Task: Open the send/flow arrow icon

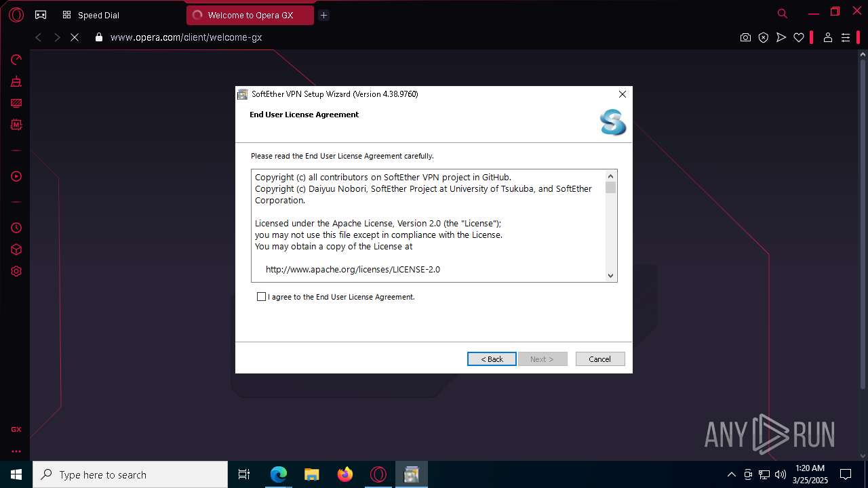Action: point(781,37)
